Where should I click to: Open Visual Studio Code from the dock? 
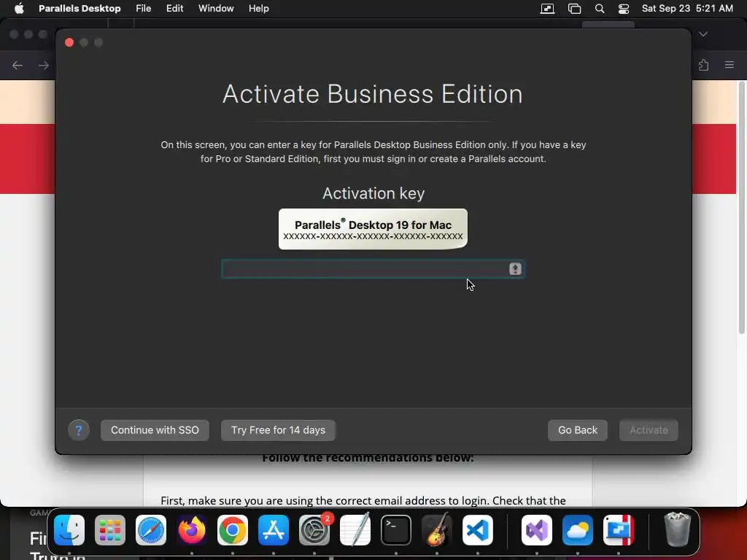click(477, 530)
